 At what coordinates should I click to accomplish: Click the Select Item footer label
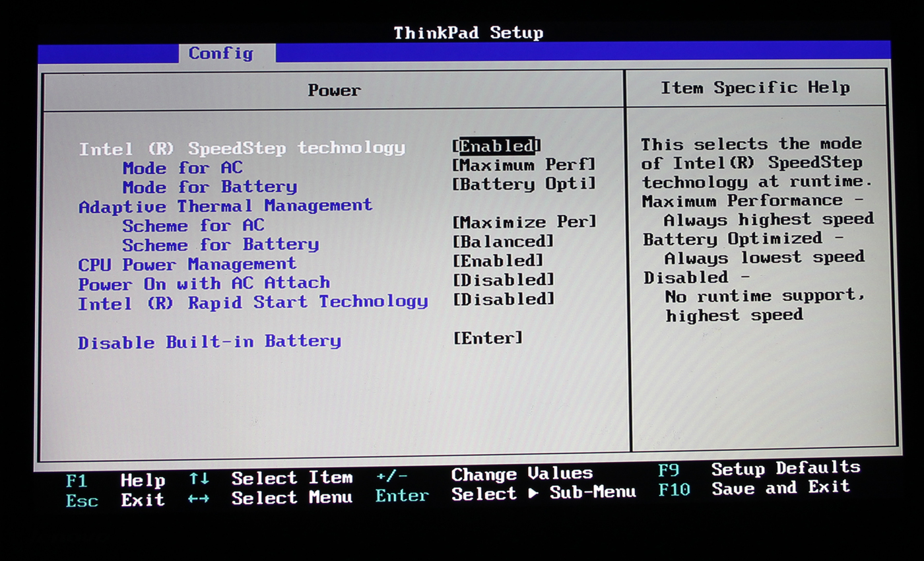click(292, 478)
